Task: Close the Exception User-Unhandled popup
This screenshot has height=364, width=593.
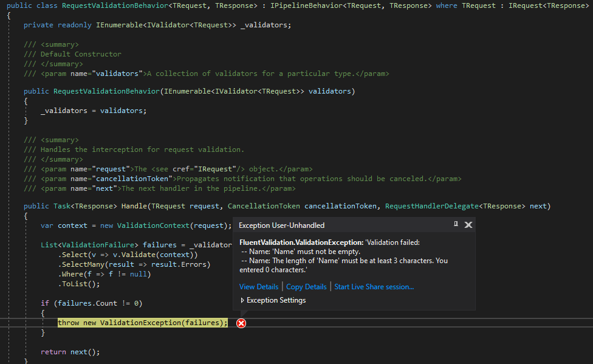Action: [x=468, y=225]
